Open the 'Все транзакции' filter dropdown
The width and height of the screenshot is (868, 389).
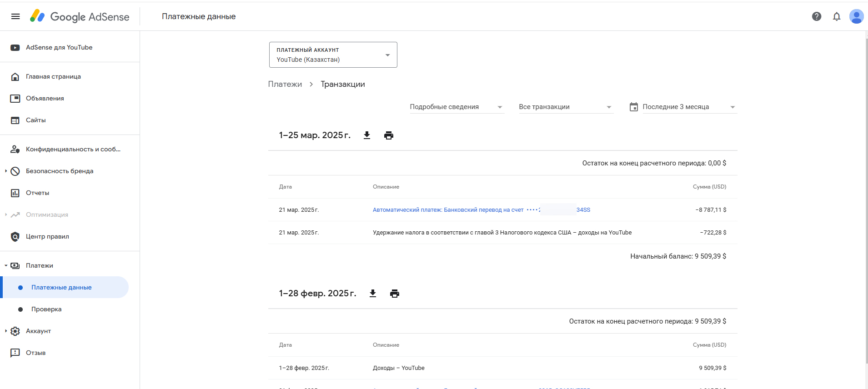566,107
